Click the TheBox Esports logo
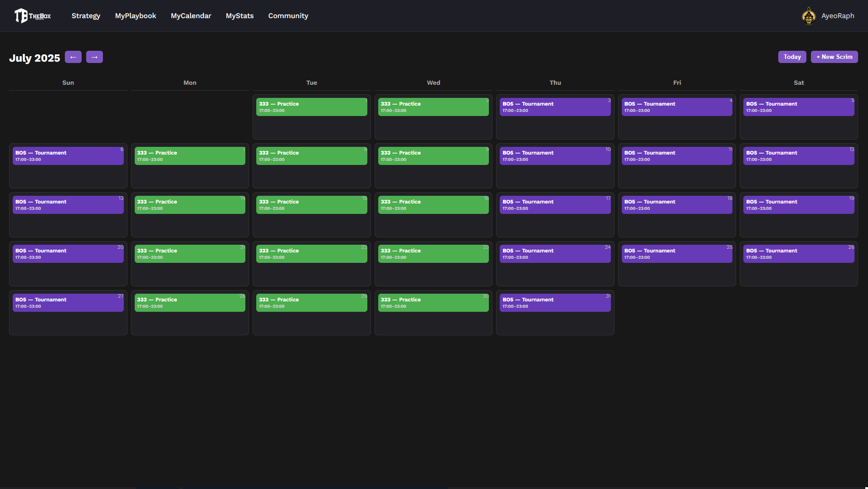Image resolution: width=868 pixels, height=489 pixels. [x=32, y=15]
